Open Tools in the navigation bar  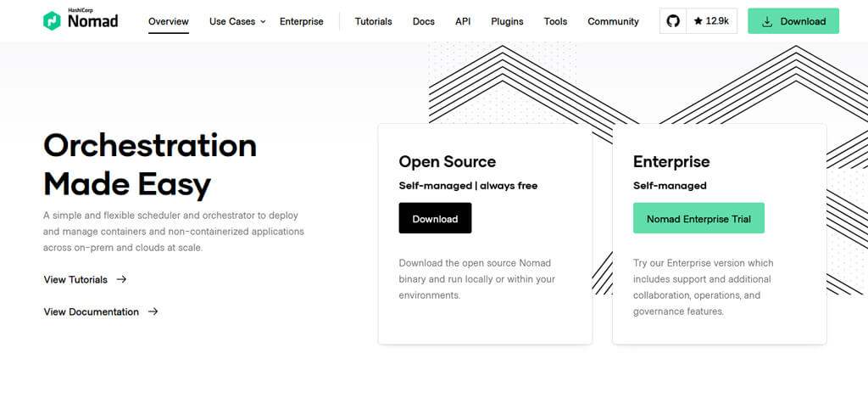[x=555, y=21]
